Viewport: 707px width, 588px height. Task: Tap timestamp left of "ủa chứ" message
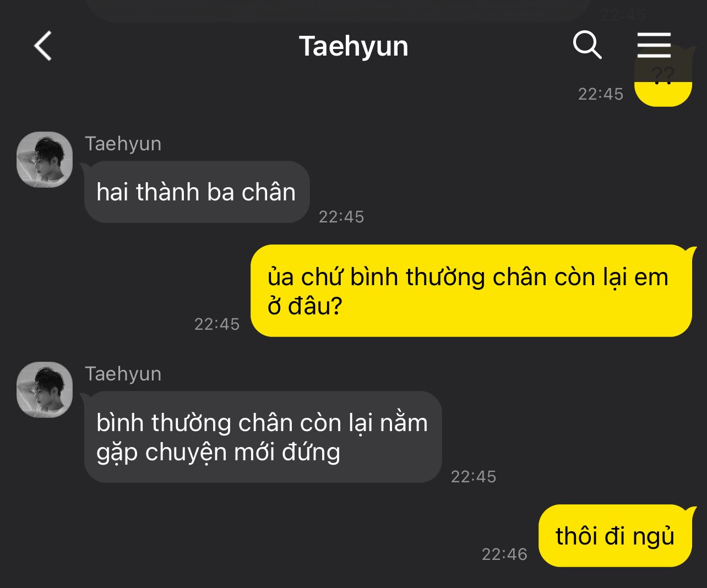[x=217, y=324]
